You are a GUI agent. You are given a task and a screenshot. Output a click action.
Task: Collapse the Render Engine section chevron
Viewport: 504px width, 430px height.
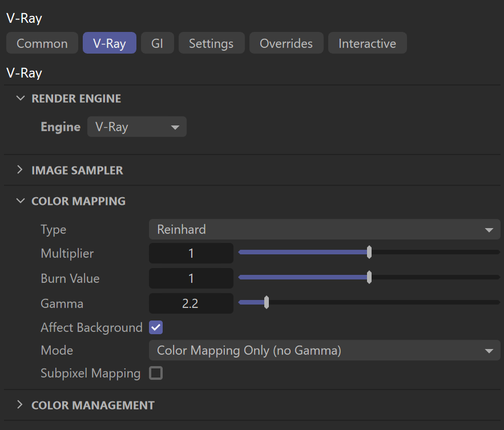pyautogui.click(x=21, y=98)
